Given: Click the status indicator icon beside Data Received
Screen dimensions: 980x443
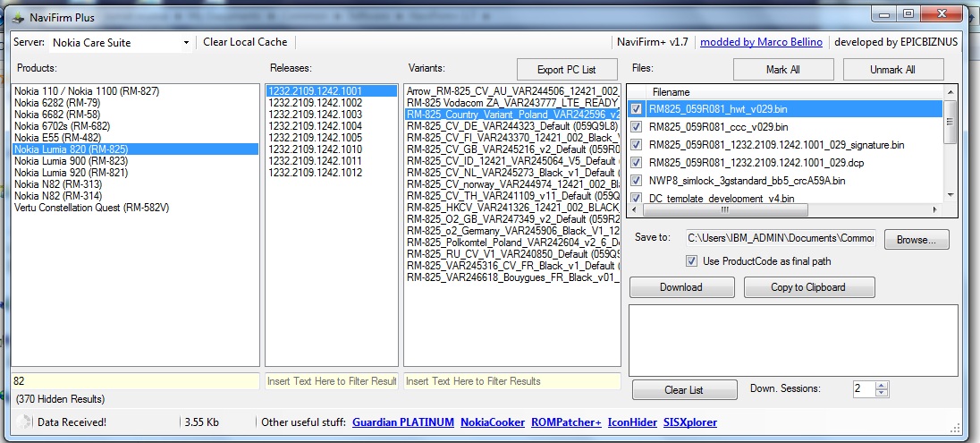Looking at the screenshot, I should coord(24,422).
